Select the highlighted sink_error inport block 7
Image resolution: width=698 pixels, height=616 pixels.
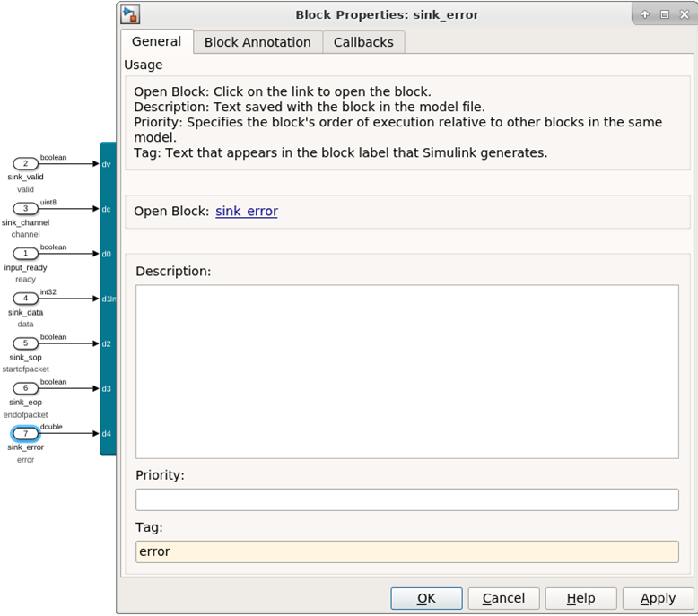[x=25, y=433]
